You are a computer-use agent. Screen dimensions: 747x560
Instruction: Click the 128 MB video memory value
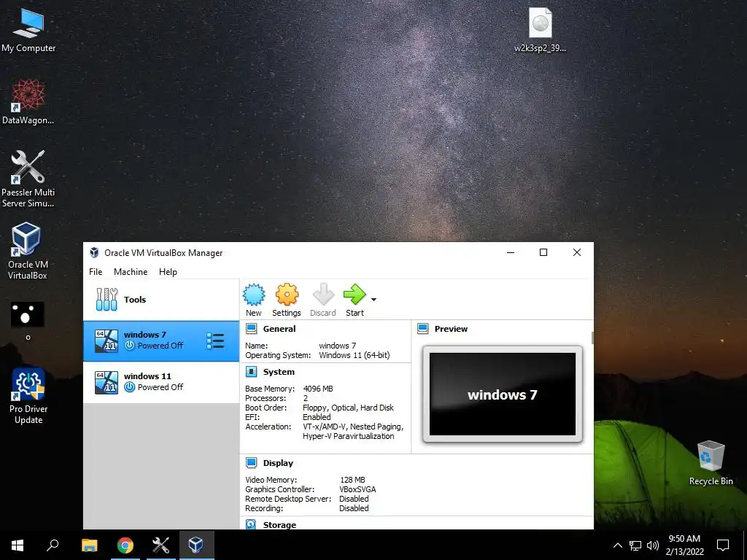point(352,480)
